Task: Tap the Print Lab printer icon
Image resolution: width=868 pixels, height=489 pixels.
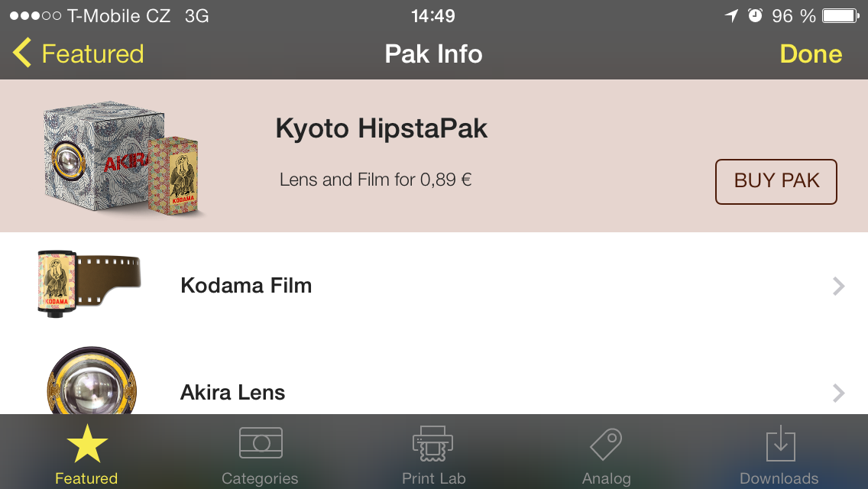Action: coord(433,444)
